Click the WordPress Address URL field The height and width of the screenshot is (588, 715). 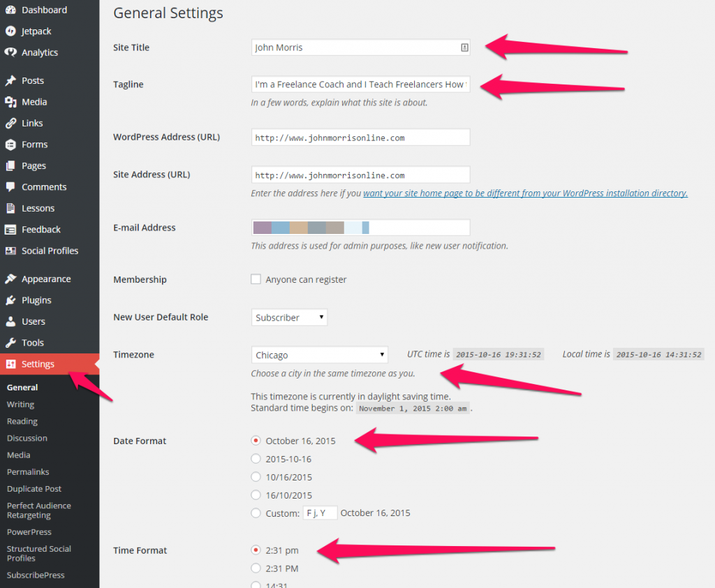click(x=360, y=138)
